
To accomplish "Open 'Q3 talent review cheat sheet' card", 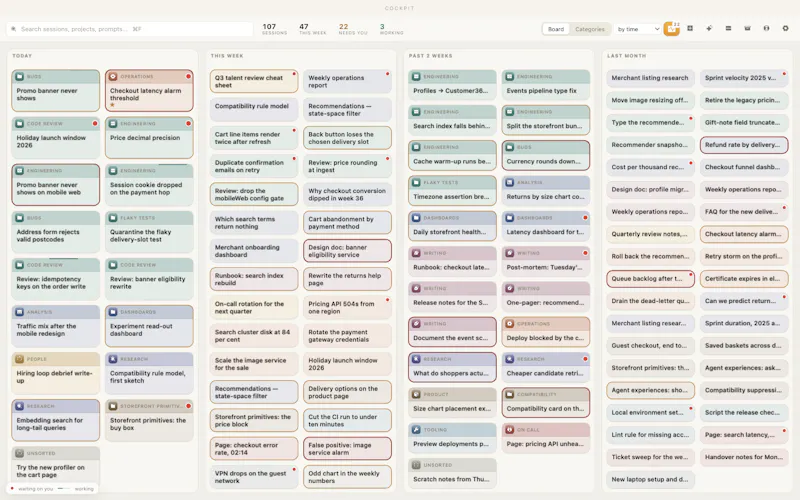I will [254, 82].
